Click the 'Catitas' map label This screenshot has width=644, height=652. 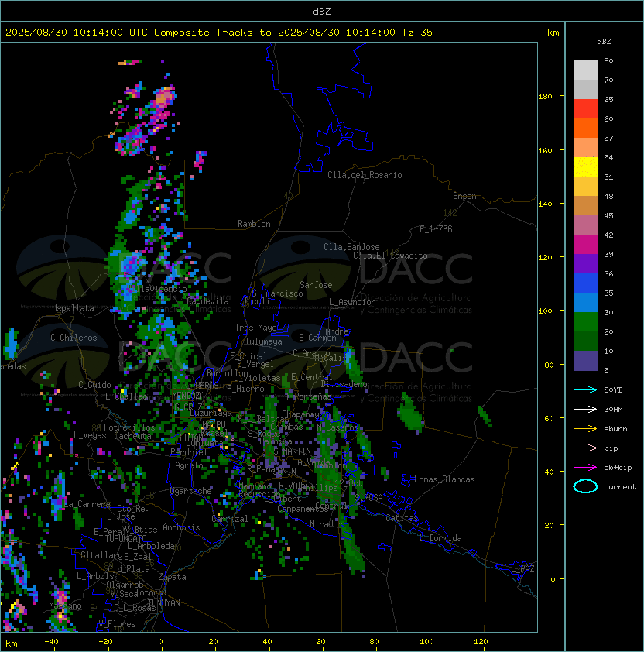tap(402, 518)
